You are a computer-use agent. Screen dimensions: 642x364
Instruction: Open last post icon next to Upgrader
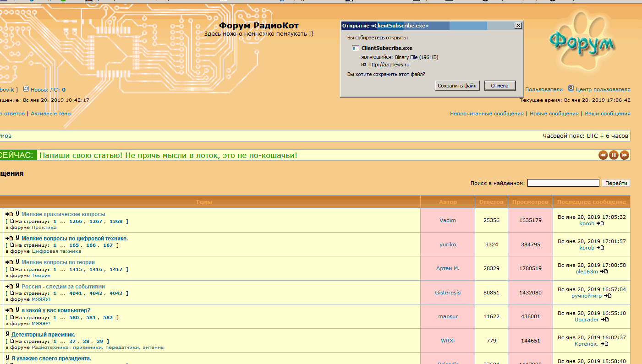pos(605,320)
